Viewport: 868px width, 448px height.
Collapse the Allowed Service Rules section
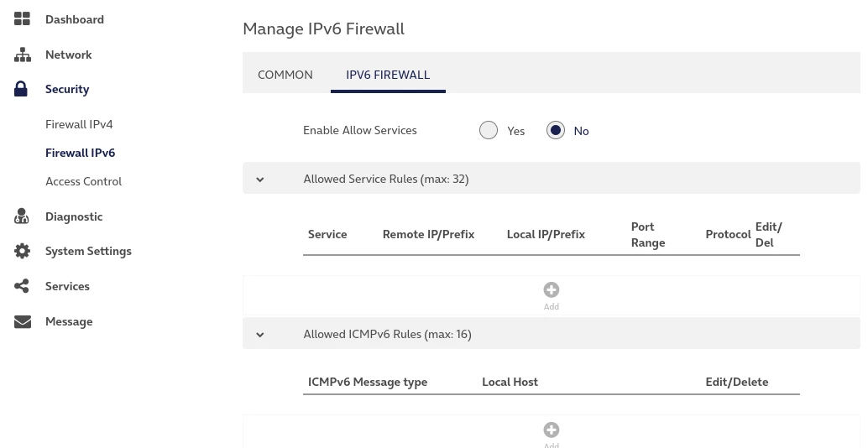260,180
